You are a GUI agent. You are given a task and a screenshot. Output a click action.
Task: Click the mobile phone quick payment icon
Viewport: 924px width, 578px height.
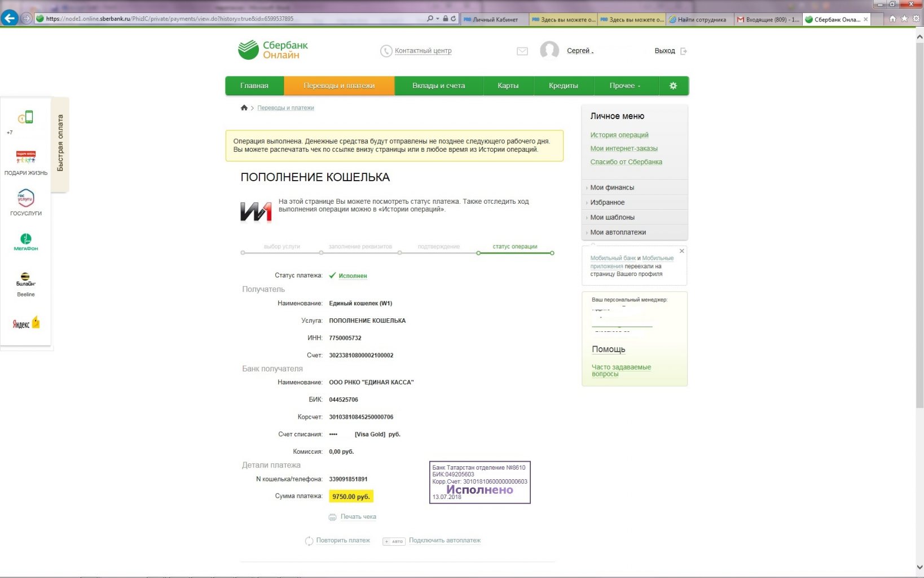click(x=26, y=117)
